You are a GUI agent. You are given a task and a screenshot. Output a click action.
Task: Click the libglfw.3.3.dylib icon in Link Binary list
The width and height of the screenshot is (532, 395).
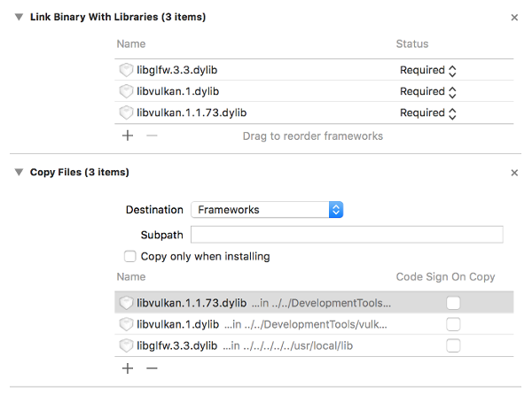(x=126, y=70)
